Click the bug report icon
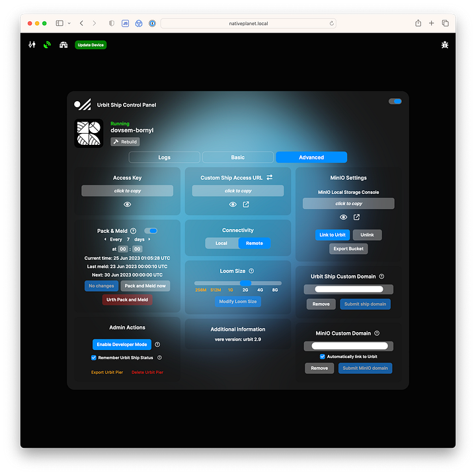 [x=445, y=45]
